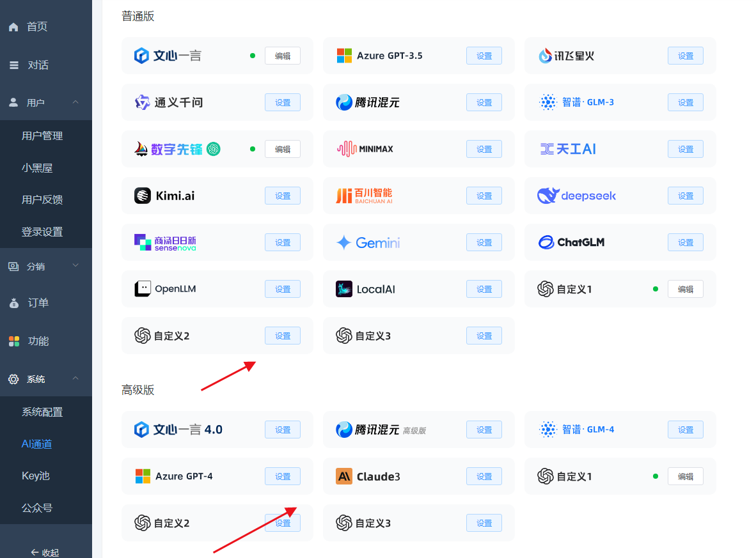Click the 数字先锋 sailboat logo
Screen dimensions: 756x558
click(141, 149)
